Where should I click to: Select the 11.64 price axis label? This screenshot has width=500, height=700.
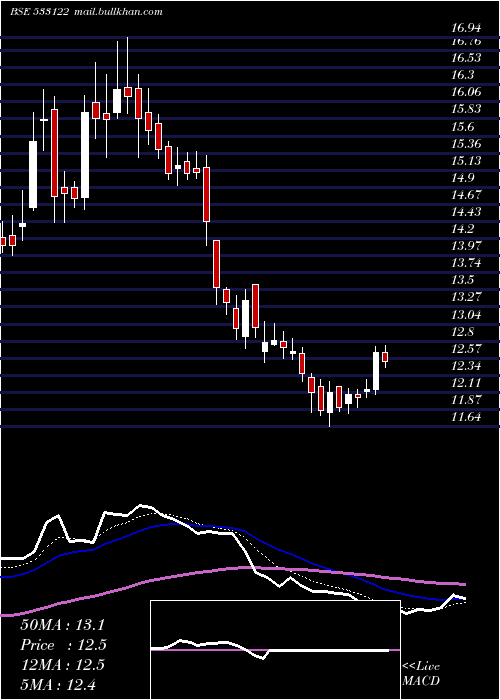click(466, 417)
